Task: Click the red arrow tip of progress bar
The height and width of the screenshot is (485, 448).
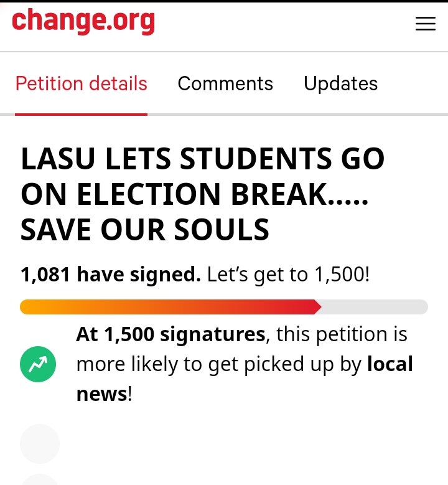Action: [318, 307]
